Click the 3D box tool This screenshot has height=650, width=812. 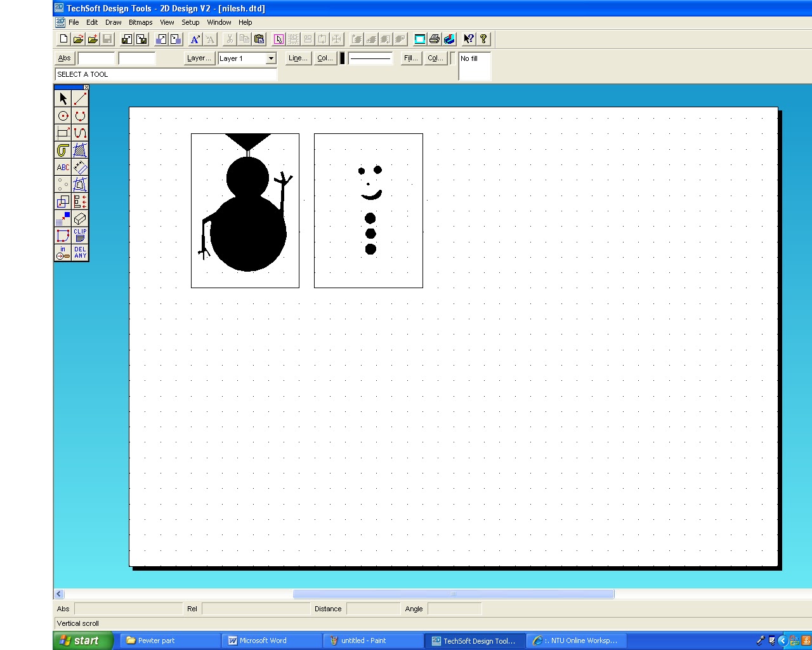tap(79, 219)
